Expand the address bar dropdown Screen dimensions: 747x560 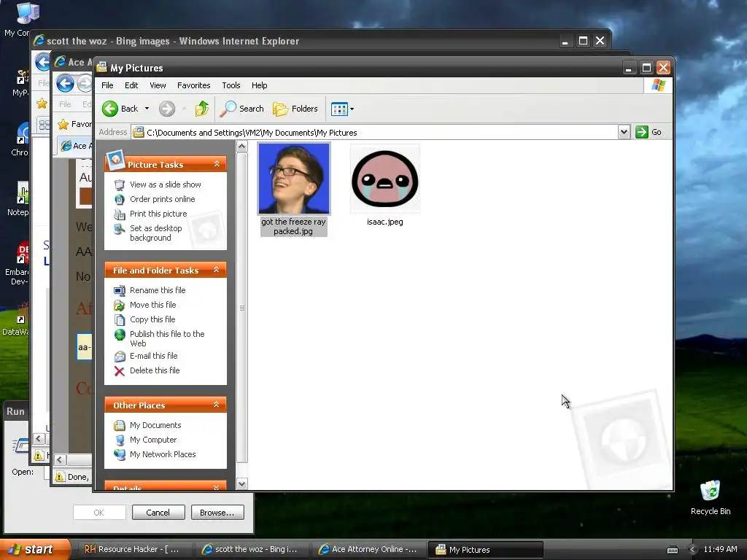624,132
